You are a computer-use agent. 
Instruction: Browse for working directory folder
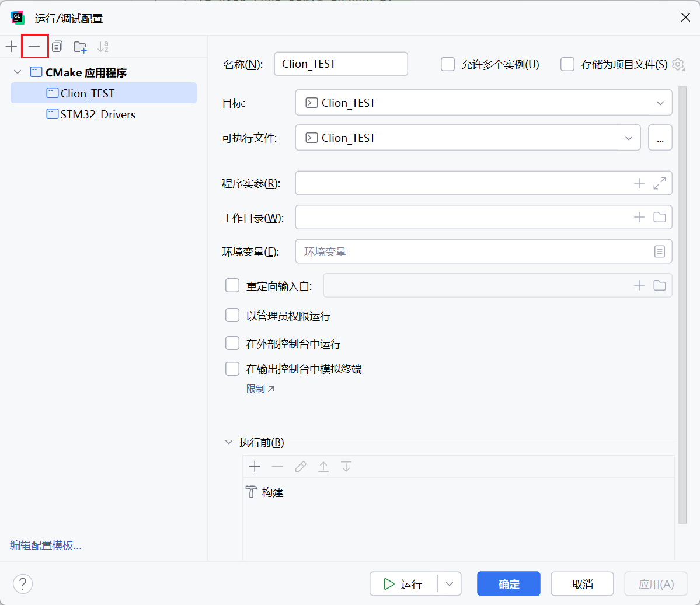pos(660,217)
